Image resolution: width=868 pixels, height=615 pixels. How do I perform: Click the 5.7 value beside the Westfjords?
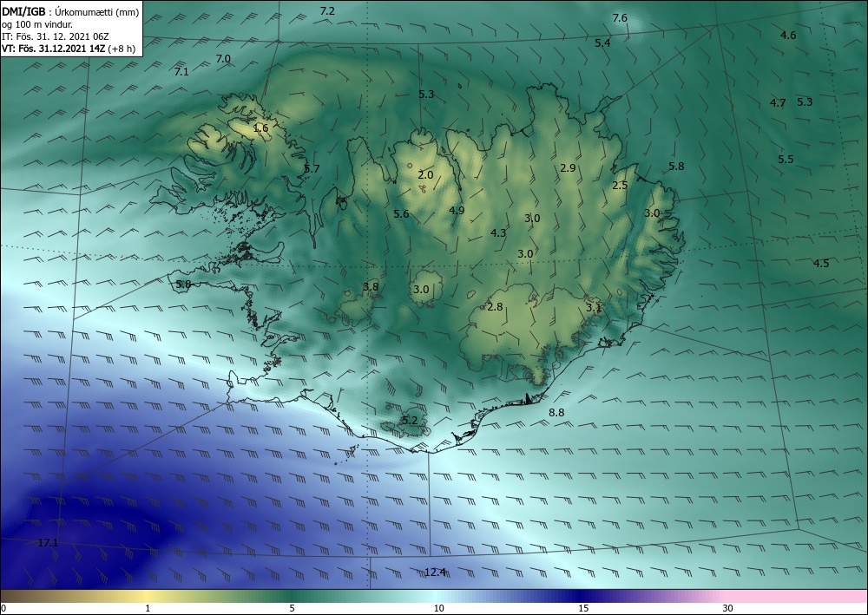click(312, 168)
